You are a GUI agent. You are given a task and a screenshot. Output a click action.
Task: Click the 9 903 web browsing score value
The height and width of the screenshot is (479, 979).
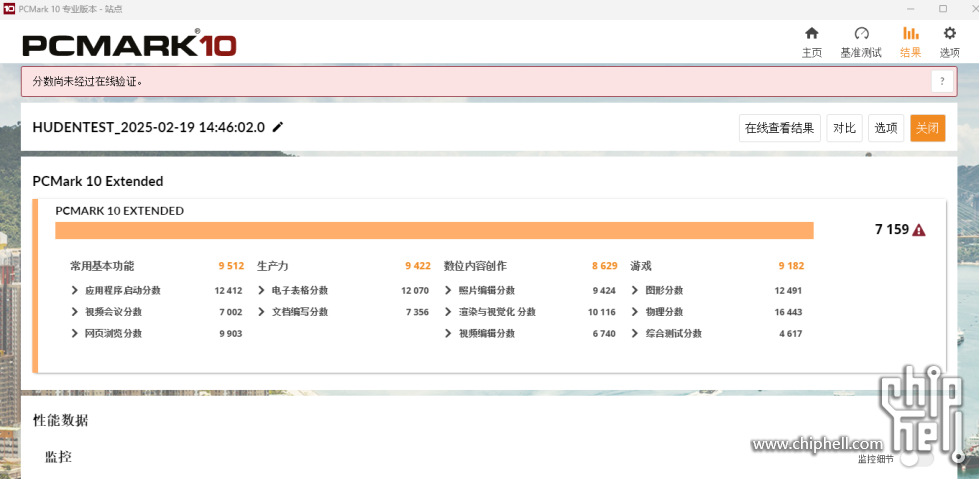click(230, 333)
